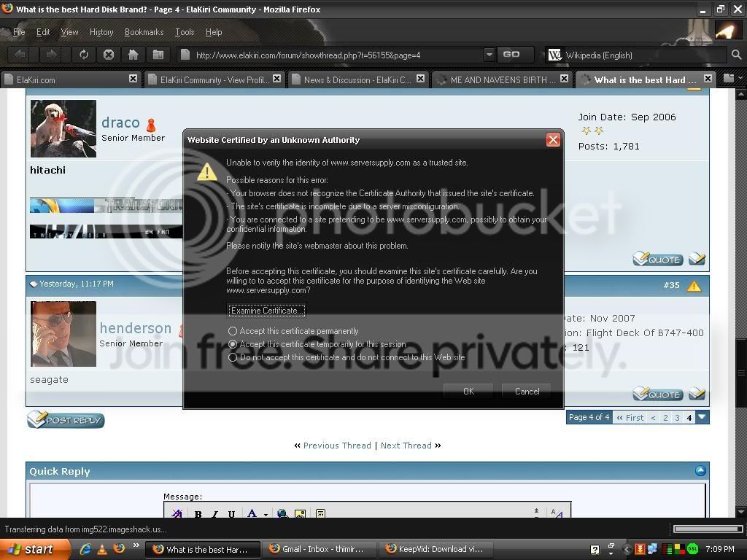Click the Back navigation arrow

tap(20, 55)
